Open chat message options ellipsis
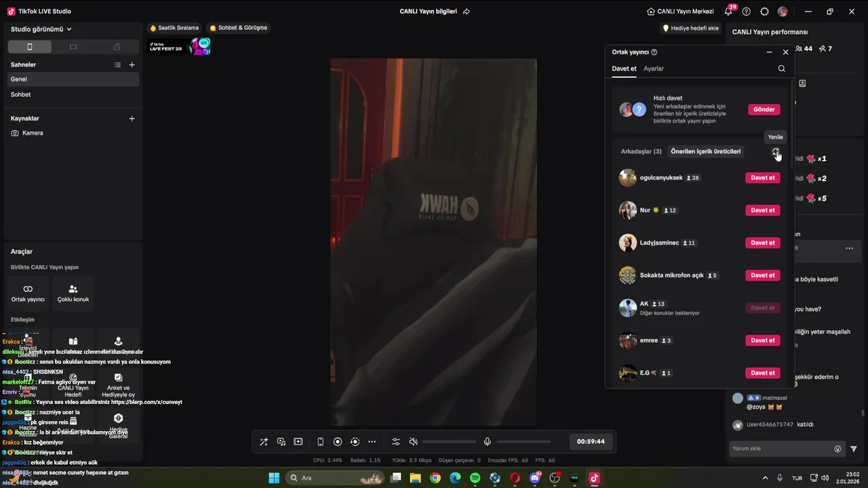This screenshot has height=488, width=868. (849, 249)
